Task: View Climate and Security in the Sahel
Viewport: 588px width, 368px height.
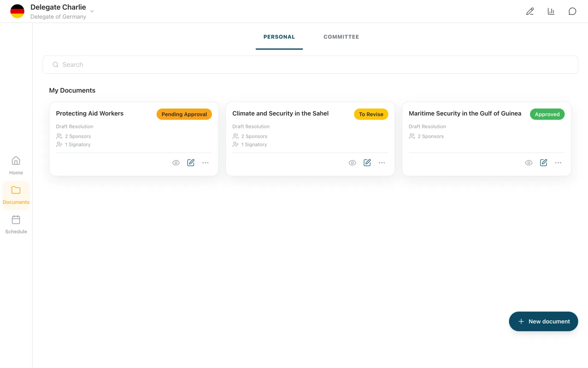Action: (352, 163)
